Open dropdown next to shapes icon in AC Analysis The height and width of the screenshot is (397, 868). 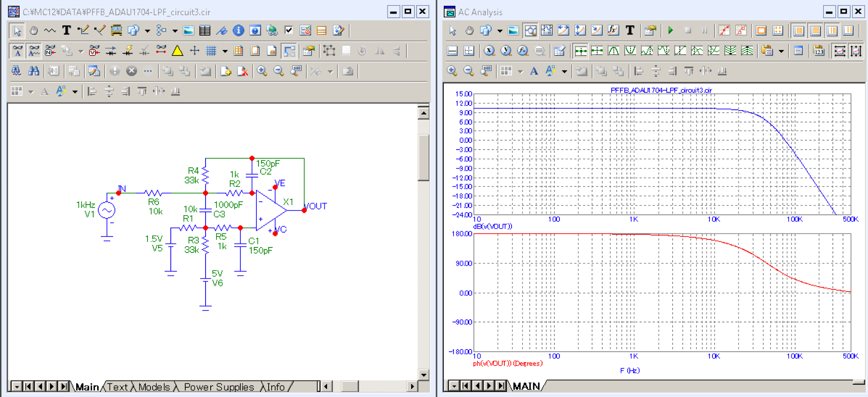click(x=500, y=31)
